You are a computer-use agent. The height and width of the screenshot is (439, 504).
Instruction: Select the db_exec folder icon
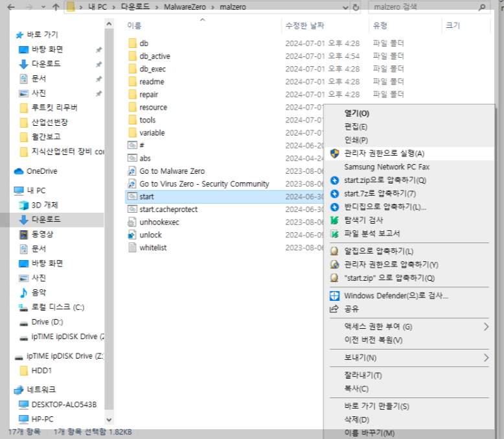point(132,69)
